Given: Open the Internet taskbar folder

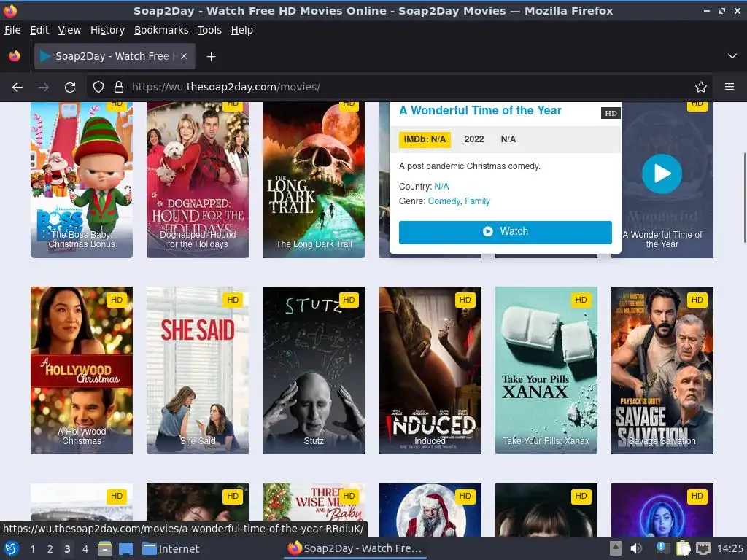Looking at the screenshot, I should (171, 548).
